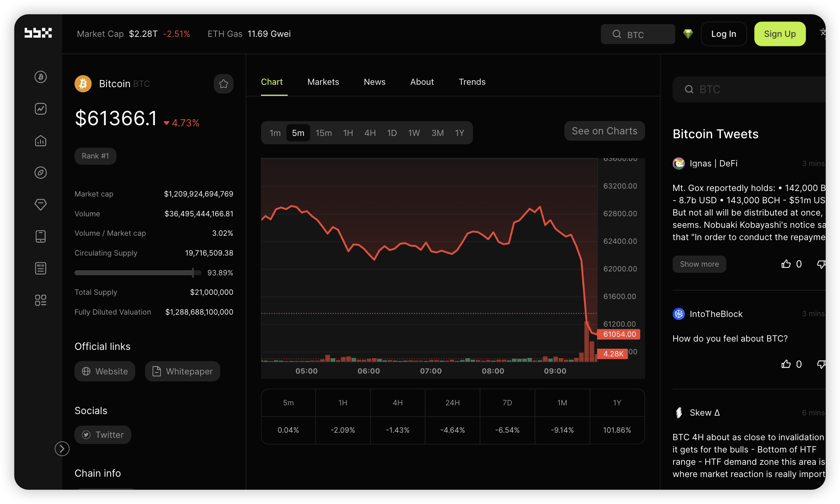This screenshot has height=504, width=840.
Task: Click the ETH Gas 11.69 Gwei reading
Action: [249, 34]
